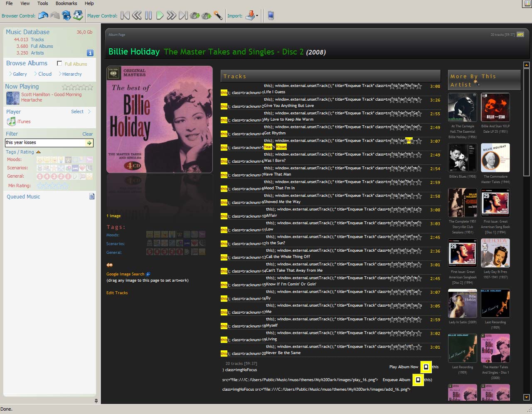The height and width of the screenshot is (414, 532).
Task: Click Play Album Now
Action: pyautogui.click(x=404, y=367)
